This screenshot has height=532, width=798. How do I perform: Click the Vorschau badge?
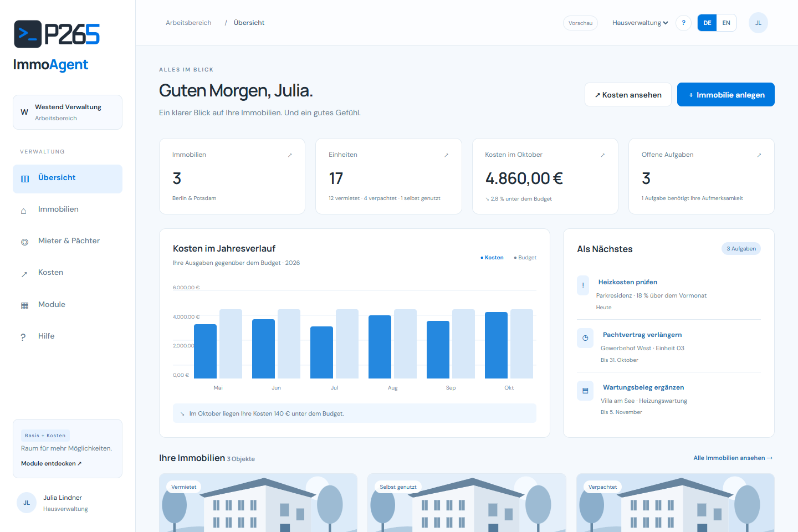pos(580,23)
